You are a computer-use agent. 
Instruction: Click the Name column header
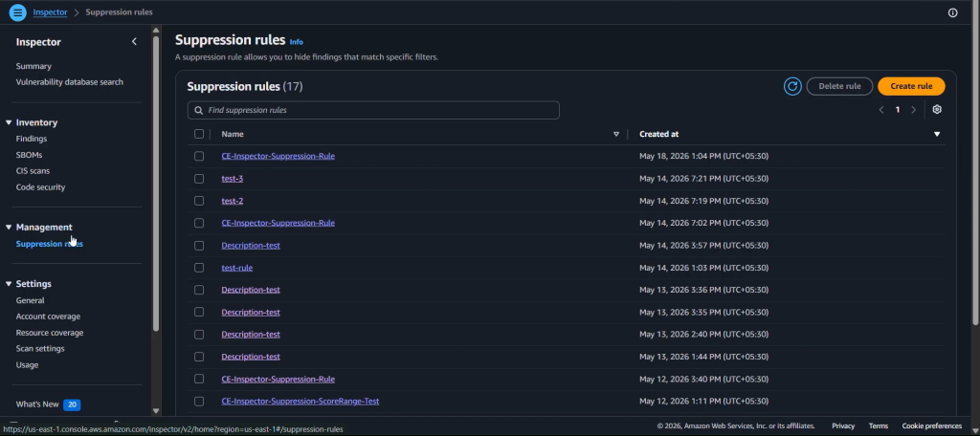pos(233,134)
